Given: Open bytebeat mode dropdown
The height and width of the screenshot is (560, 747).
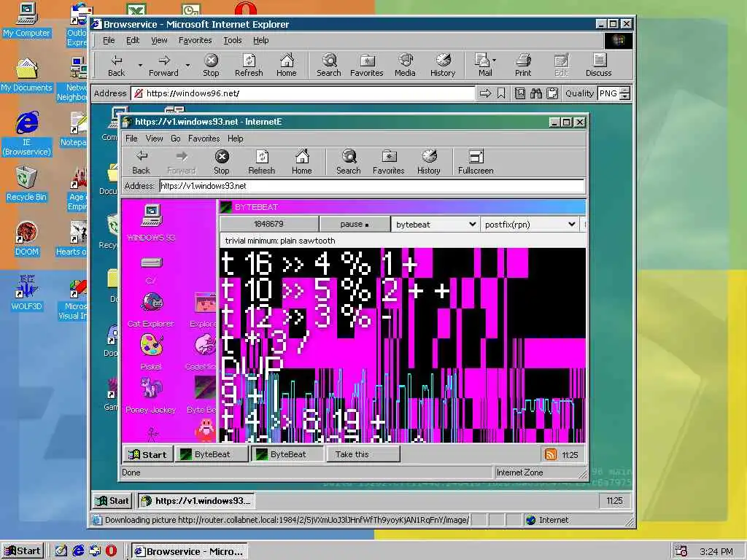Looking at the screenshot, I should (435, 225).
